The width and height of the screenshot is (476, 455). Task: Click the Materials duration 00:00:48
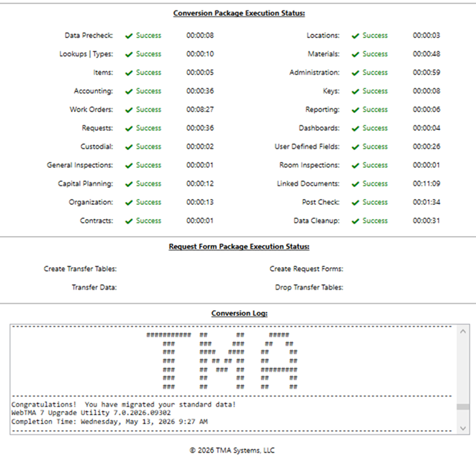tap(426, 54)
